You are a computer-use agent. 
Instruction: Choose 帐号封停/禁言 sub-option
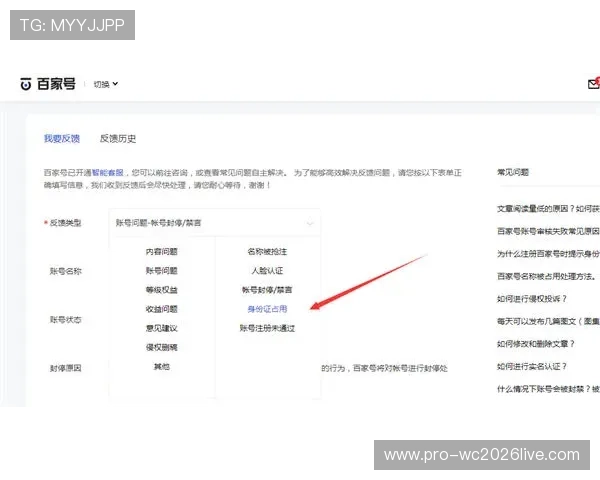267,290
